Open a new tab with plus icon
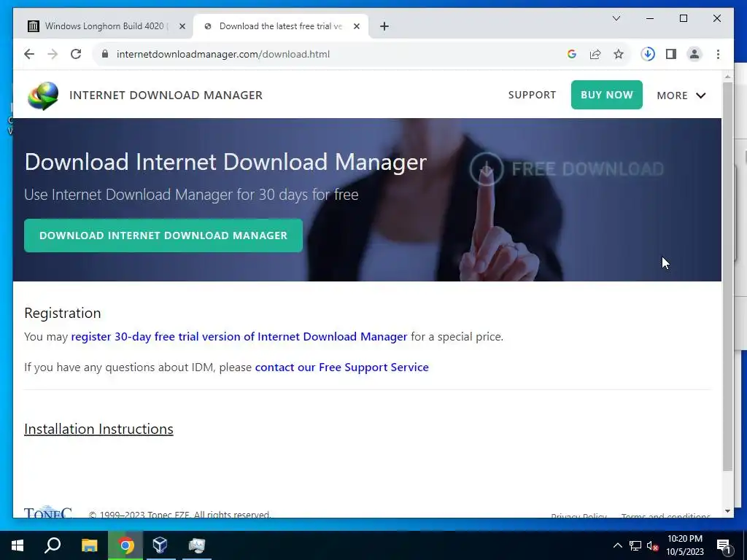The width and height of the screenshot is (747, 560). click(384, 26)
